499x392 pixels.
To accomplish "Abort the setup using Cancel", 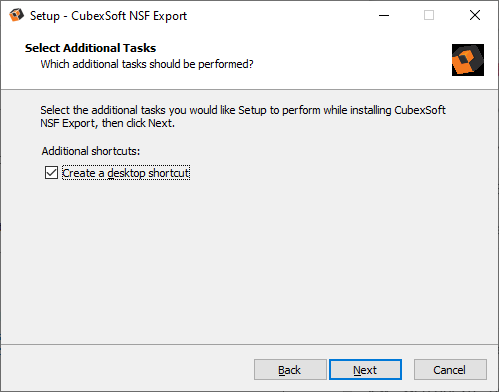I will tap(450, 370).
